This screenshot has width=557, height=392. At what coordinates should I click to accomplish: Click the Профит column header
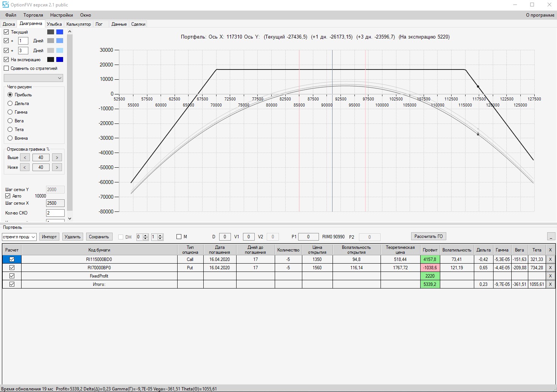tap(430, 250)
